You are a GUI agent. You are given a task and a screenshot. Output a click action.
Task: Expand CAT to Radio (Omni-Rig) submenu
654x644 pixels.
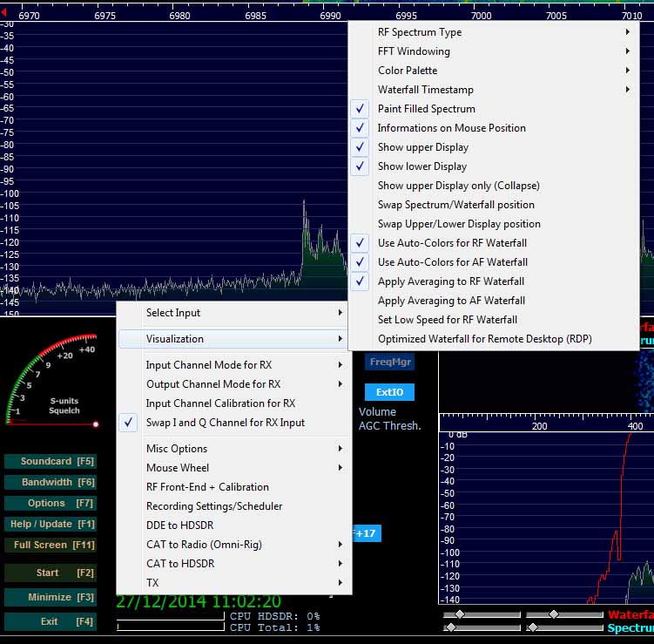(234, 545)
